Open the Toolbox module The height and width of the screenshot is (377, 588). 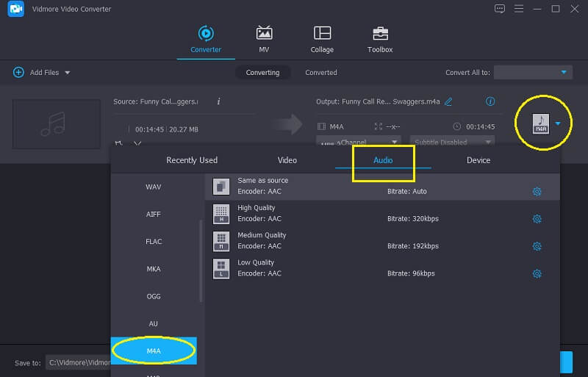pyautogui.click(x=380, y=39)
